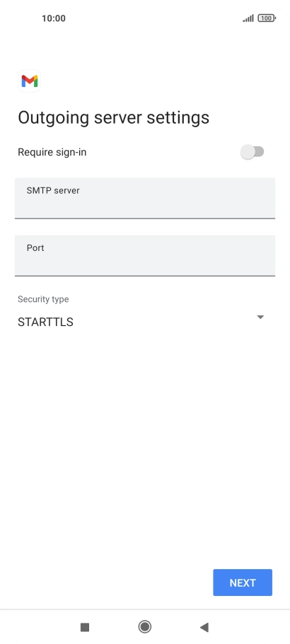Screen dimensions: 290x644
Task: Tap the Security type label
Action: (43, 299)
